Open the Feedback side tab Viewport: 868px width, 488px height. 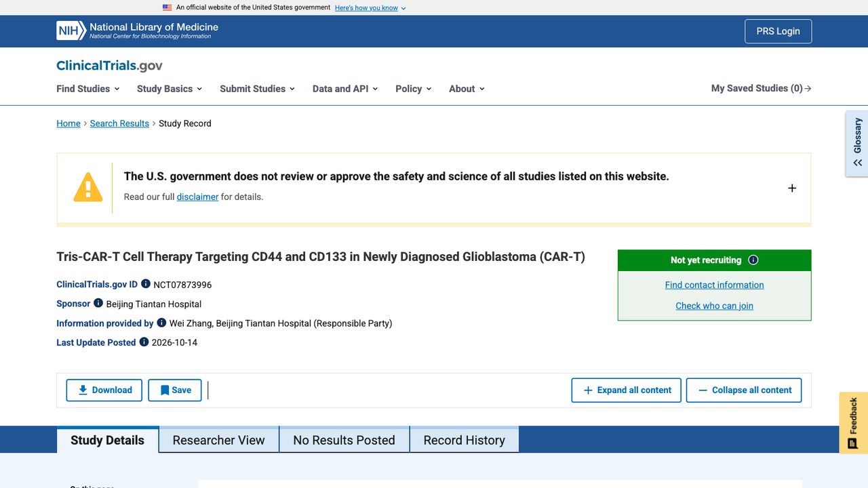coord(853,423)
